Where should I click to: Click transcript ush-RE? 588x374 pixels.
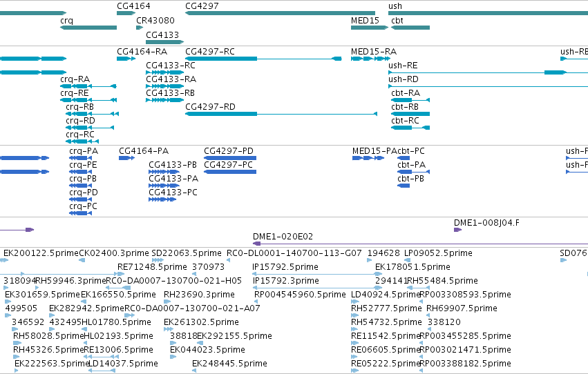point(403,66)
